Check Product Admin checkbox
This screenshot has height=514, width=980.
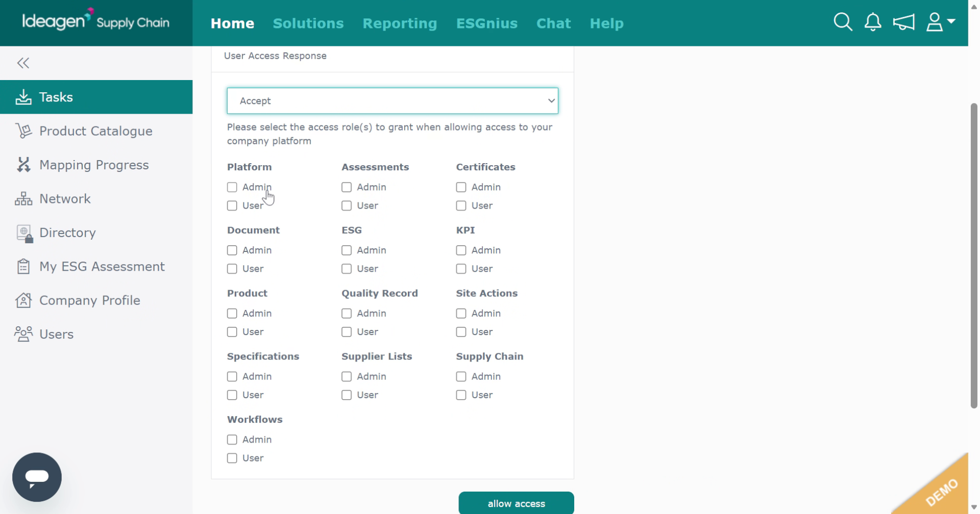(x=232, y=314)
